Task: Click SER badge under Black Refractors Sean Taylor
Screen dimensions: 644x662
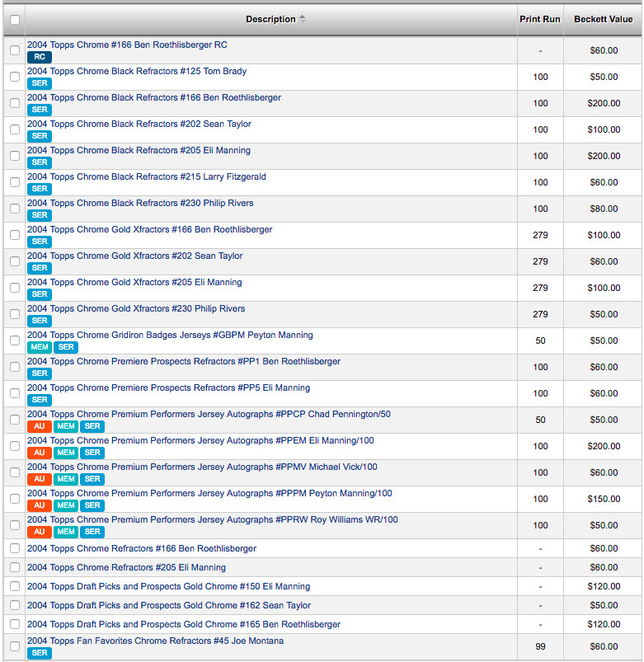Action: click(40, 136)
